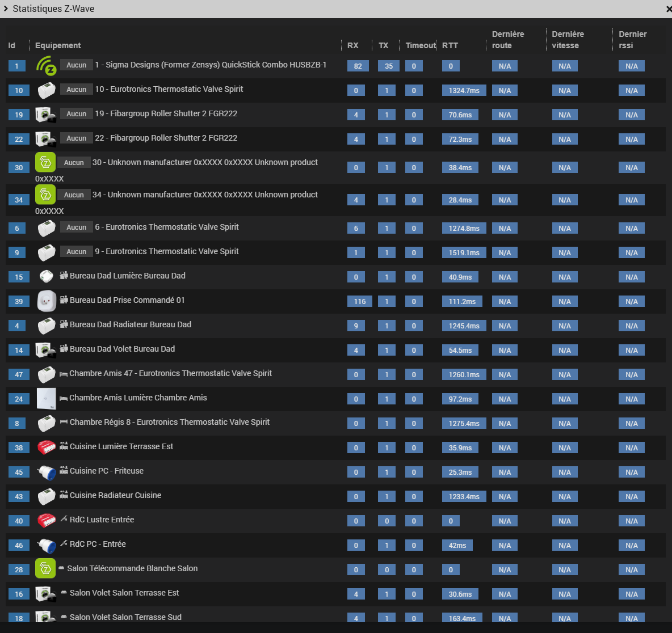Click the RTT value 97.2ms

(460, 399)
